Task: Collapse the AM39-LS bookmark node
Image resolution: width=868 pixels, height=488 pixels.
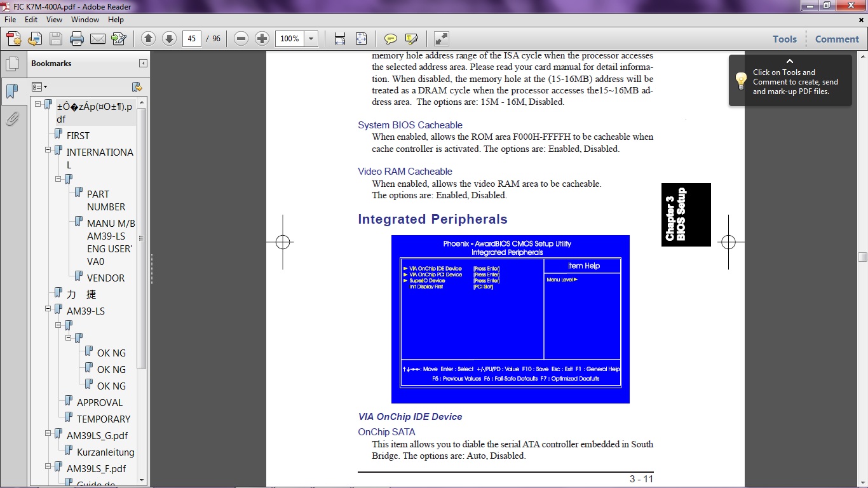Action: [x=48, y=309]
